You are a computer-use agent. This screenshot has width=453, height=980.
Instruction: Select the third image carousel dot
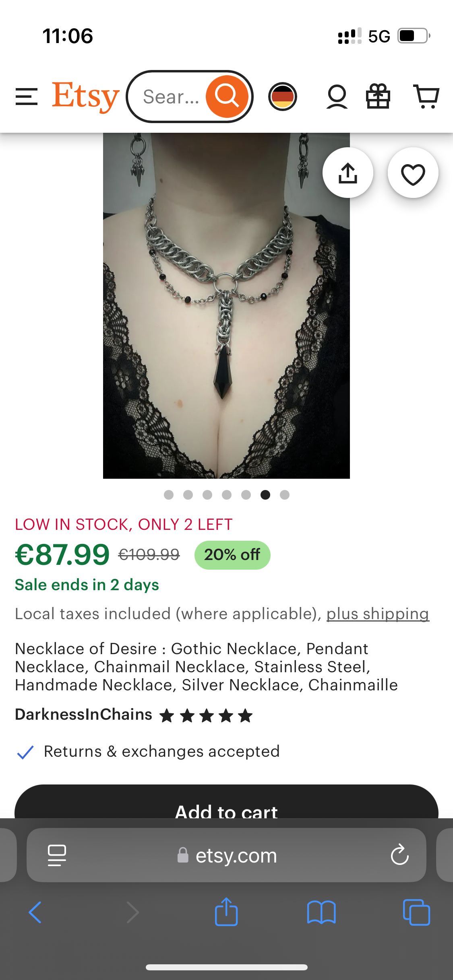[207, 495]
